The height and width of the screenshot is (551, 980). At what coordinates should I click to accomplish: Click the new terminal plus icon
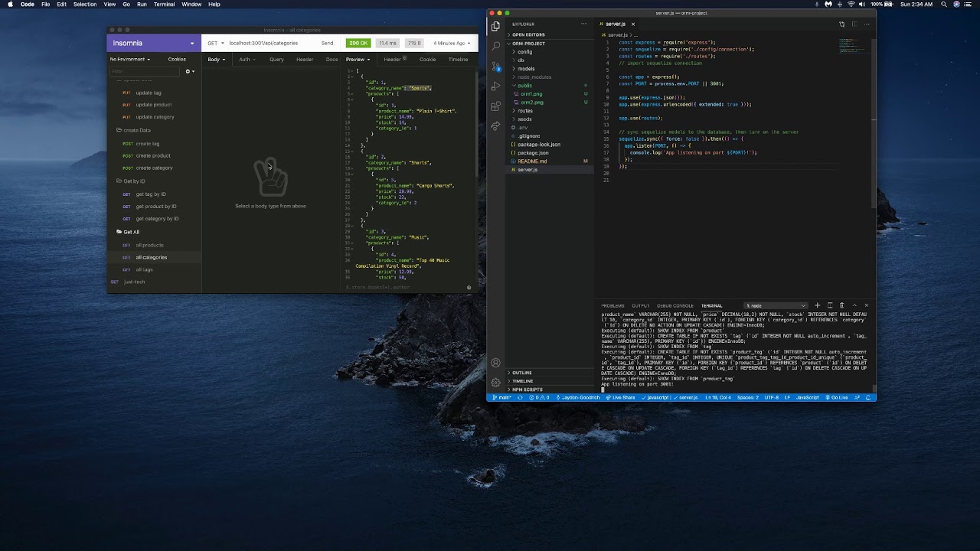817,305
